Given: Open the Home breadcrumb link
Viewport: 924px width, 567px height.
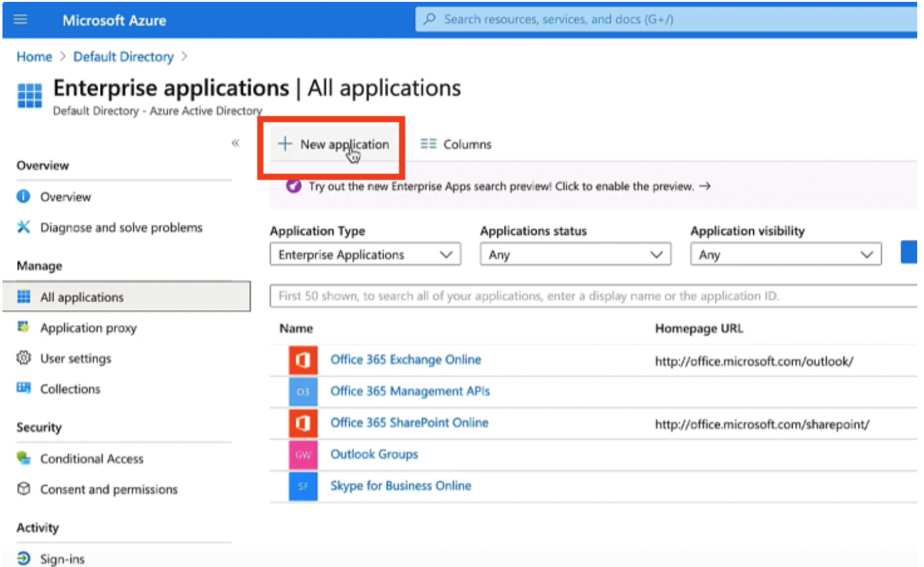Looking at the screenshot, I should pyautogui.click(x=34, y=56).
